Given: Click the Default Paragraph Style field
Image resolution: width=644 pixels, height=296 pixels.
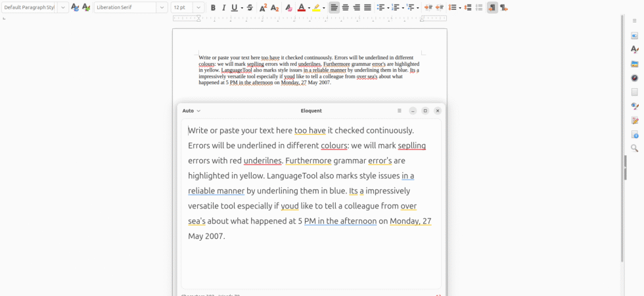Looking at the screenshot, I should (29, 7).
